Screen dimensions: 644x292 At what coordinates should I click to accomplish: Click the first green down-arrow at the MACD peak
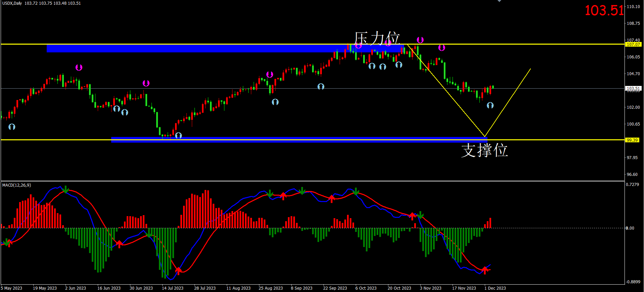66,190
